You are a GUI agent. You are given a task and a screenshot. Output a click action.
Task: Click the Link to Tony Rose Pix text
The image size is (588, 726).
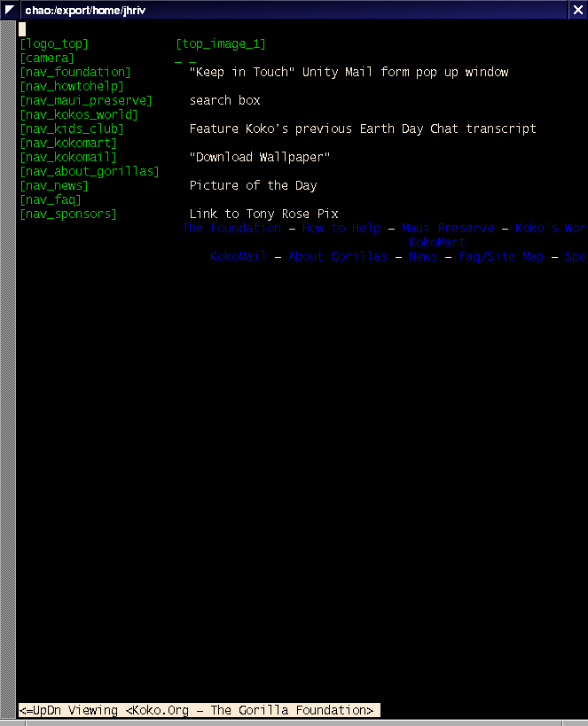click(x=263, y=215)
